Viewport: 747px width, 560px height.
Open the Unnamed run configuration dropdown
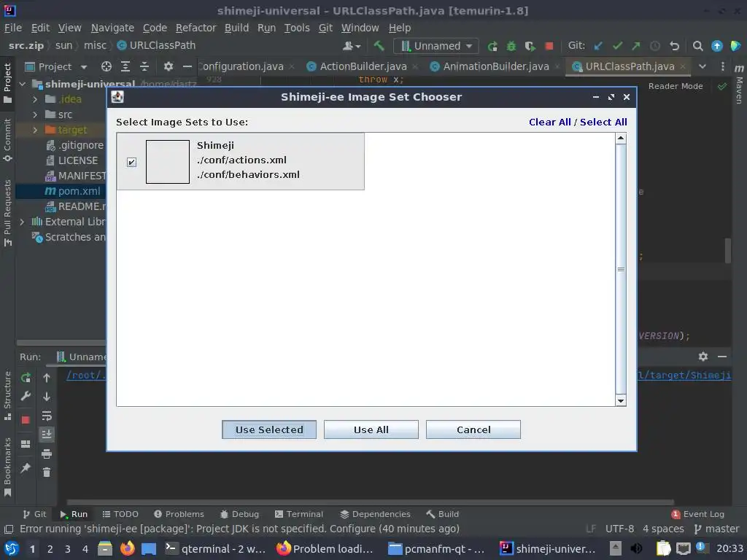click(x=436, y=46)
